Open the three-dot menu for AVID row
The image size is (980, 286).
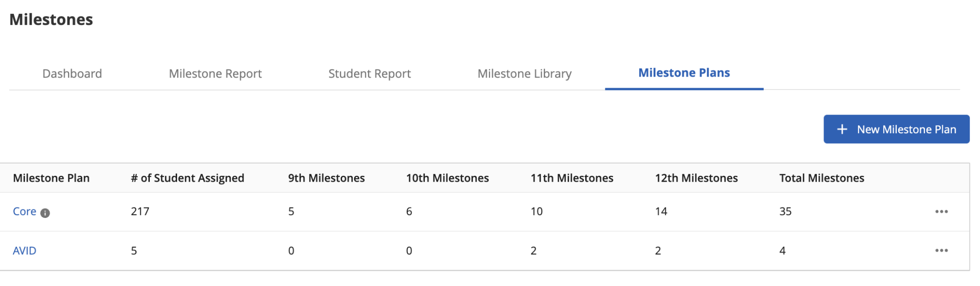[941, 251]
